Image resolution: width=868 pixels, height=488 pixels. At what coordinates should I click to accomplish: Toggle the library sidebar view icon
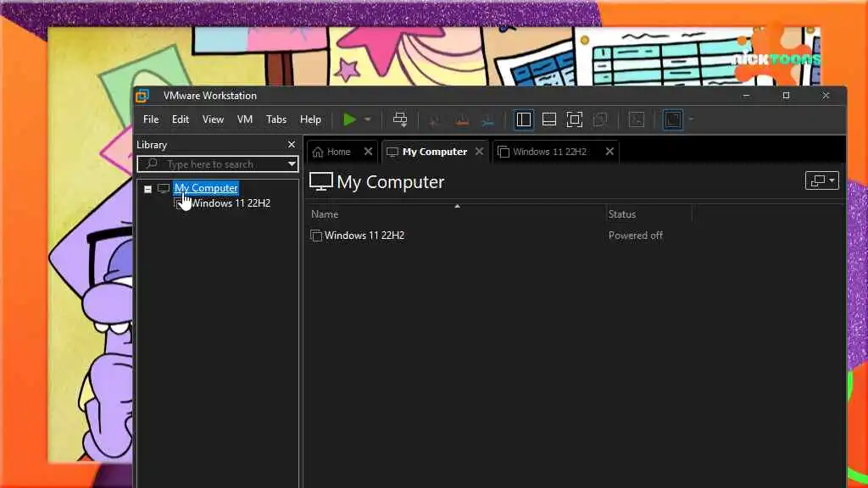point(523,119)
